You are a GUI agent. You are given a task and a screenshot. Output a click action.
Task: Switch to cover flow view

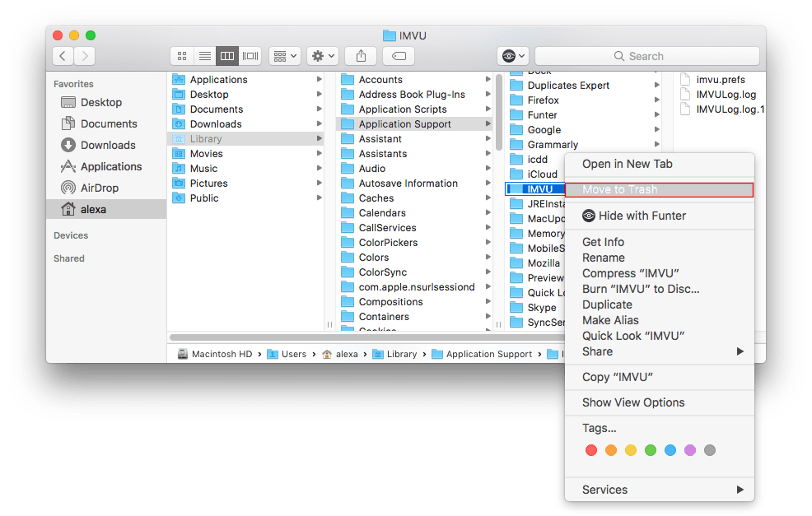250,56
